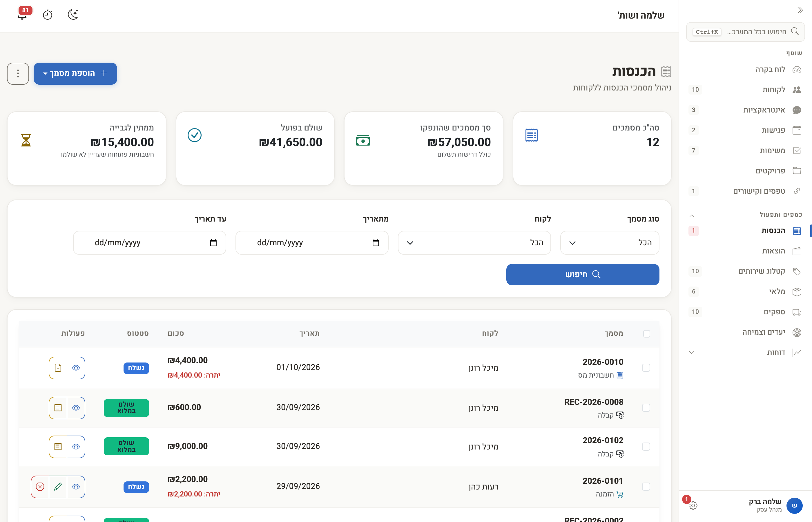
Task: Click the cash icon on סך מסמכים שהונפקו card
Action: click(x=363, y=140)
